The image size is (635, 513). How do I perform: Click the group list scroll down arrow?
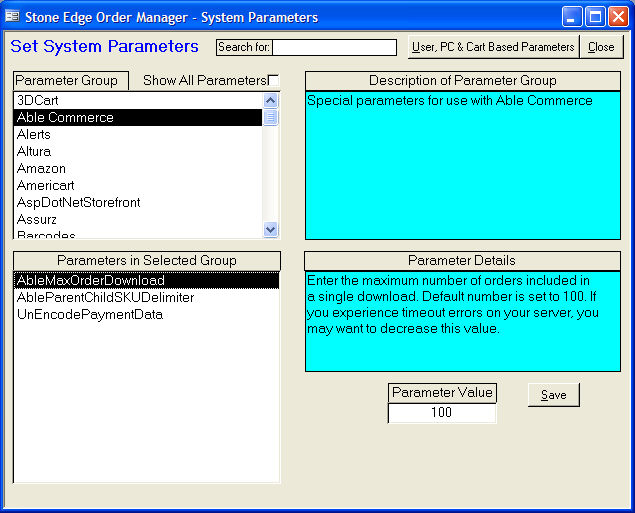point(271,230)
